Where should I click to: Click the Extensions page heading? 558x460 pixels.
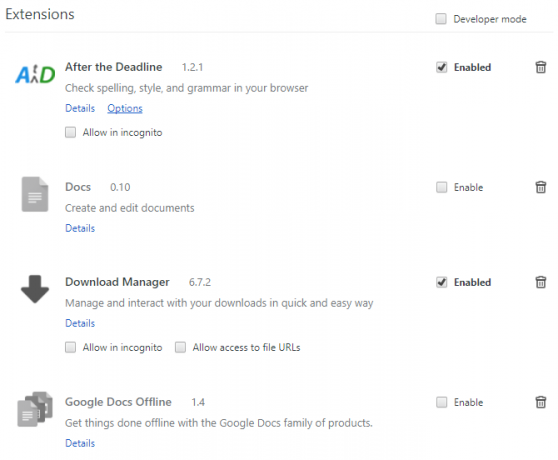[40, 14]
